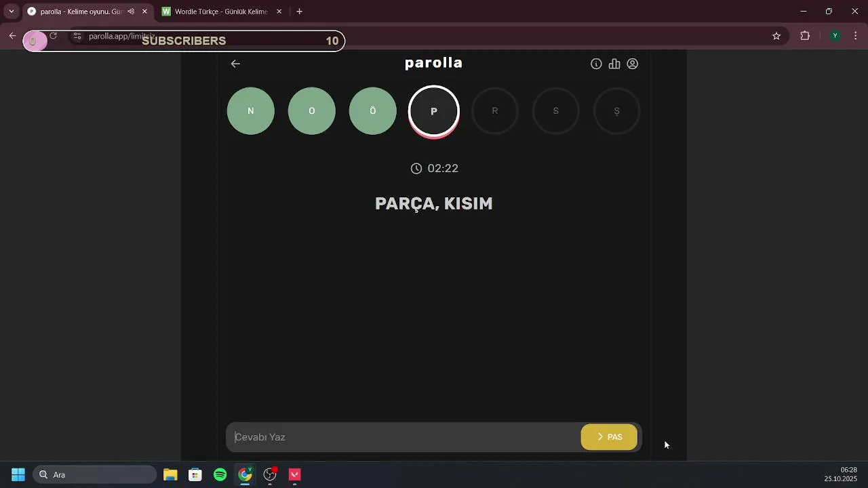Open the parolla statistics bar chart icon
Image resolution: width=868 pixels, height=488 pixels.
point(614,64)
